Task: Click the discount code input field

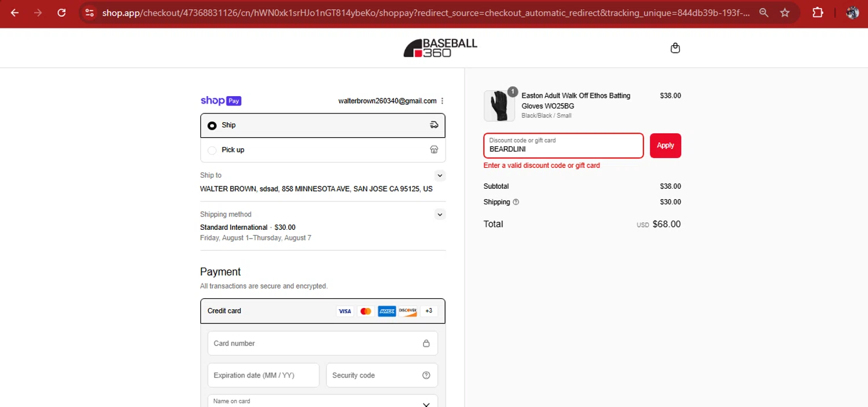Action: point(564,145)
